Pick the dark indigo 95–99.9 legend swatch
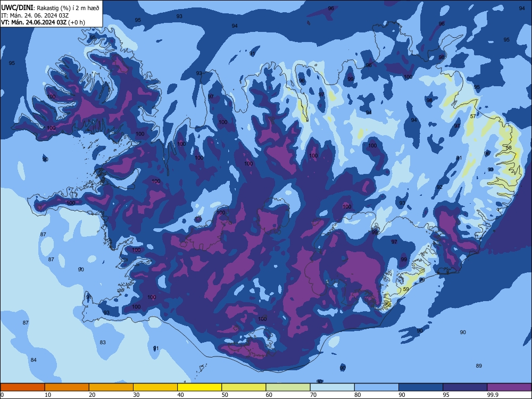 (465, 387)
